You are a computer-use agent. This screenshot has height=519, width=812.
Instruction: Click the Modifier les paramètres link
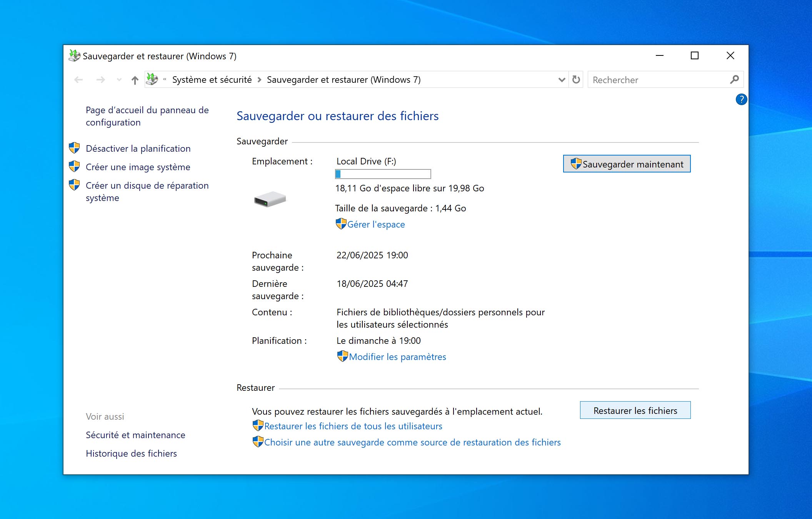click(398, 357)
